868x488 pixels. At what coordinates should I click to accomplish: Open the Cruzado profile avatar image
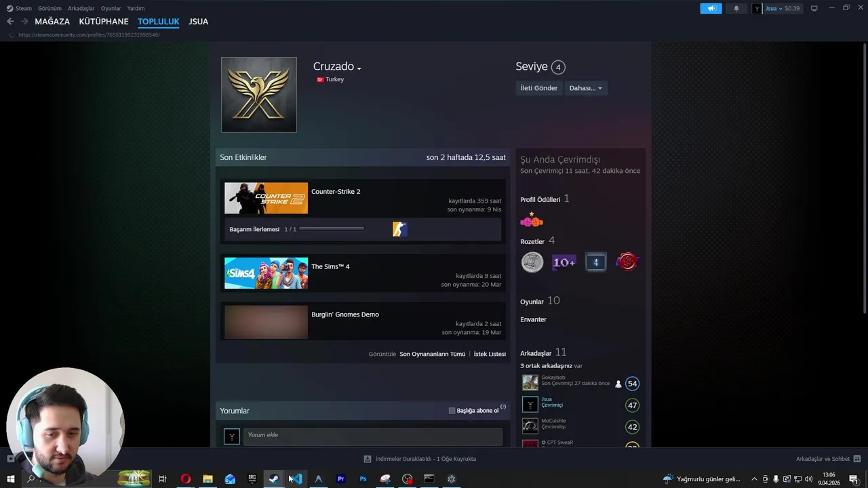point(258,94)
